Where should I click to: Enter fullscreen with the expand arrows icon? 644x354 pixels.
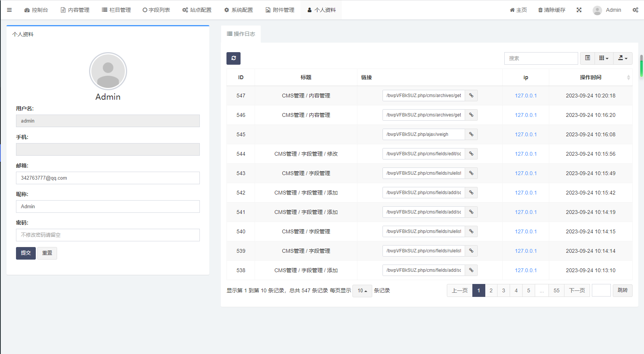[x=579, y=10]
